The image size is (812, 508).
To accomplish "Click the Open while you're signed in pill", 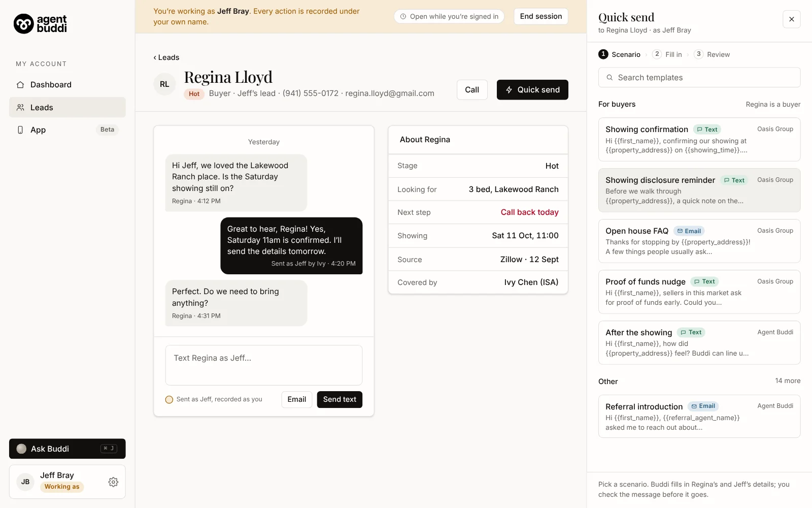I will [449, 16].
